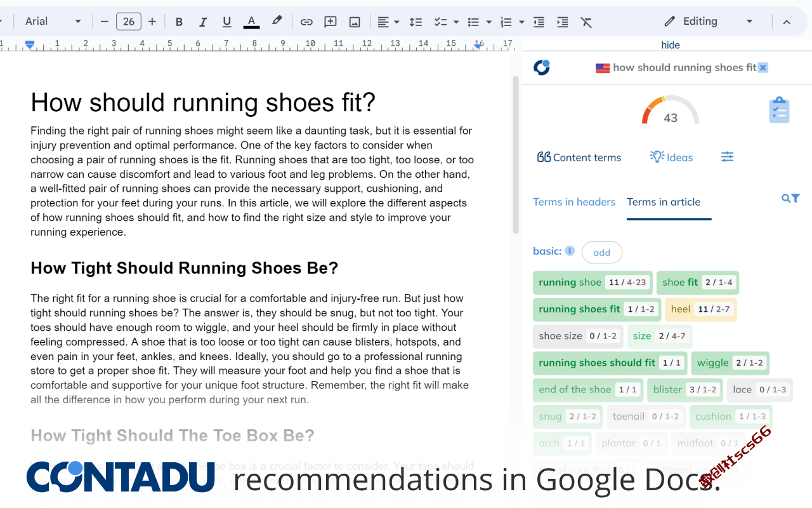This screenshot has height=508, width=812.
Task: Open checklist options dropdown arrow
Action: [456, 22]
